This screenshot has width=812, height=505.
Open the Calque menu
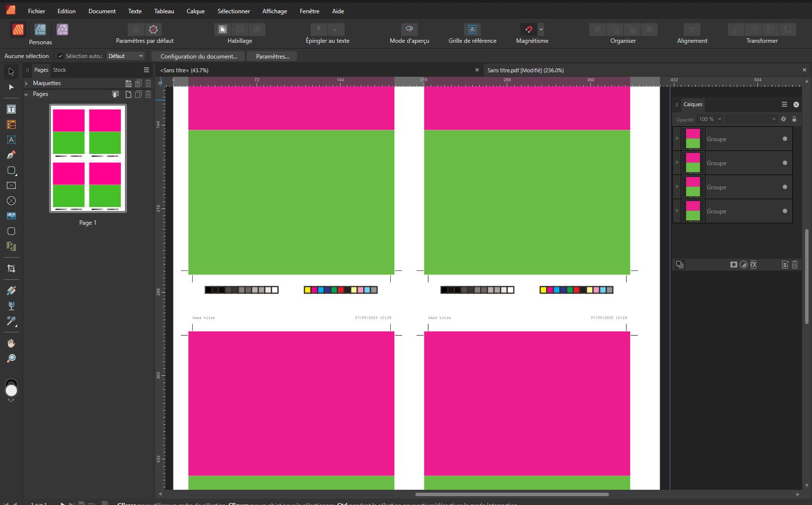(196, 11)
